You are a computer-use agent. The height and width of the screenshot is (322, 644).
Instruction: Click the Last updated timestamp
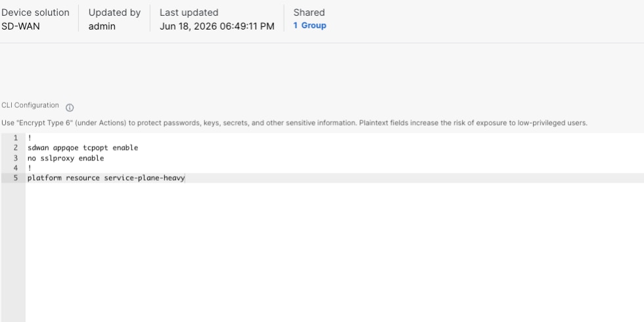[x=217, y=26]
